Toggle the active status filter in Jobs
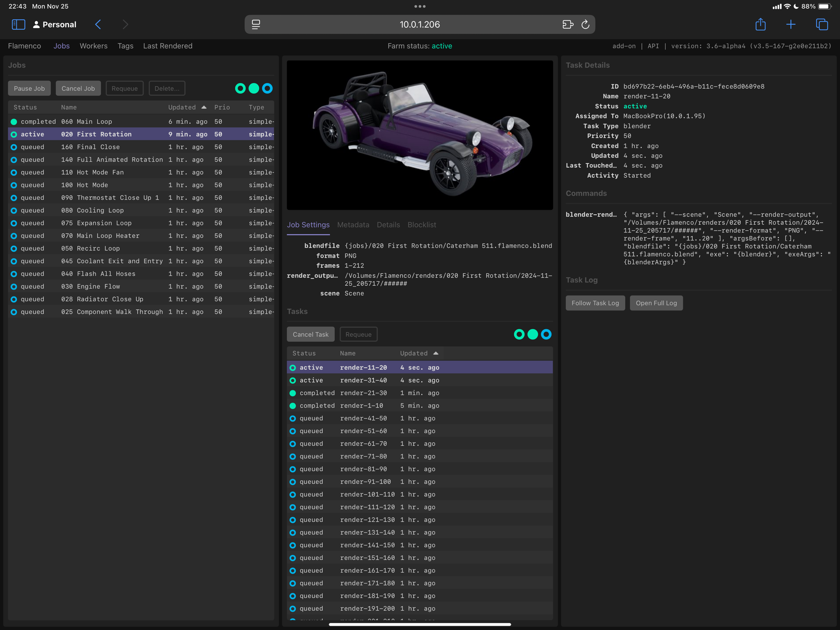Image resolution: width=840 pixels, height=630 pixels. point(240,88)
